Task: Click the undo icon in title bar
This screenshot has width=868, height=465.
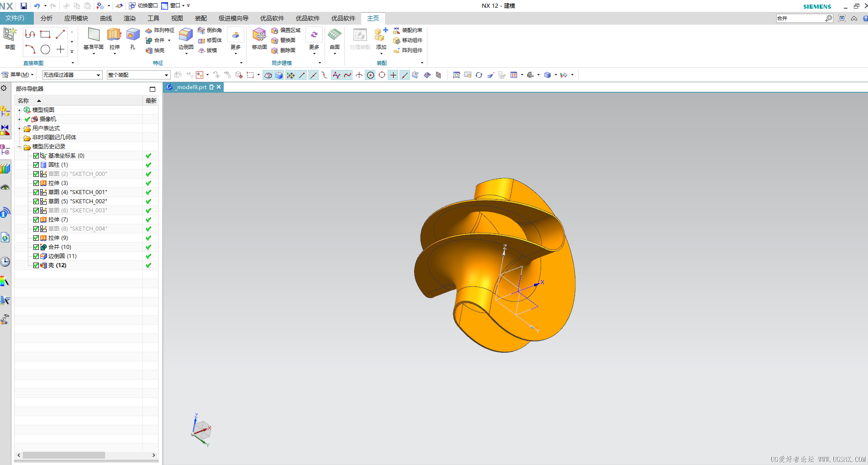Action: point(37,6)
